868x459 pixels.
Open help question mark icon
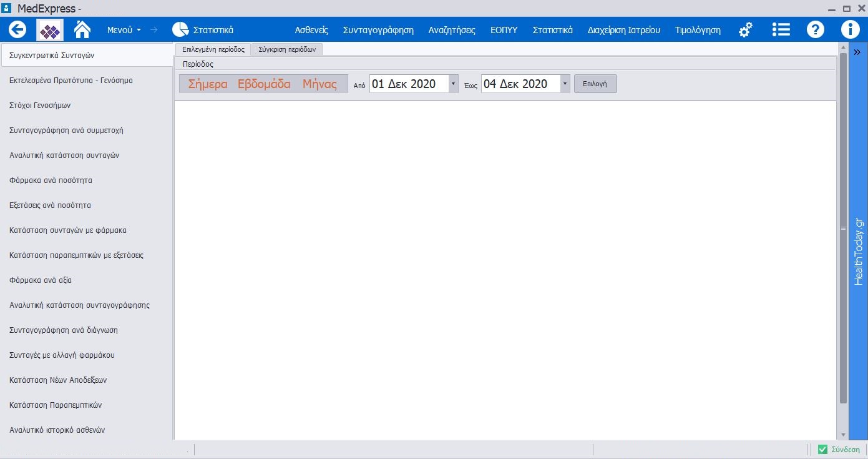816,29
